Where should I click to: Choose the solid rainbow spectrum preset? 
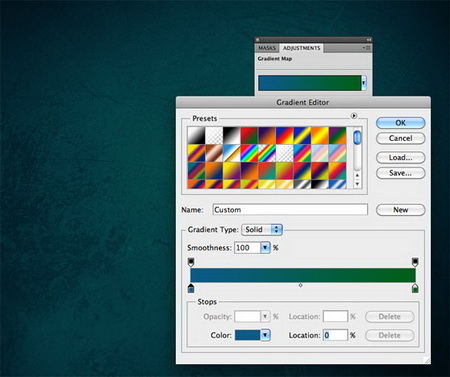point(249,153)
